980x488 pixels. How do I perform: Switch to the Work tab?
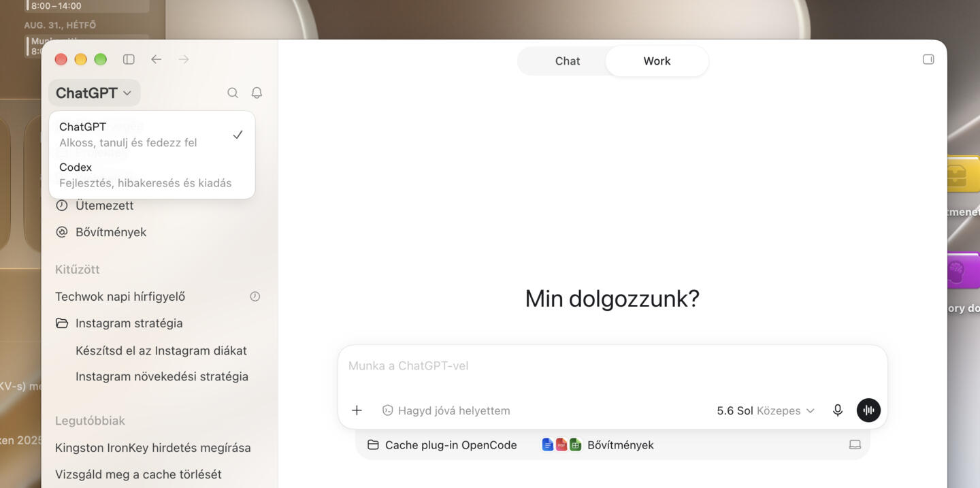(657, 61)
